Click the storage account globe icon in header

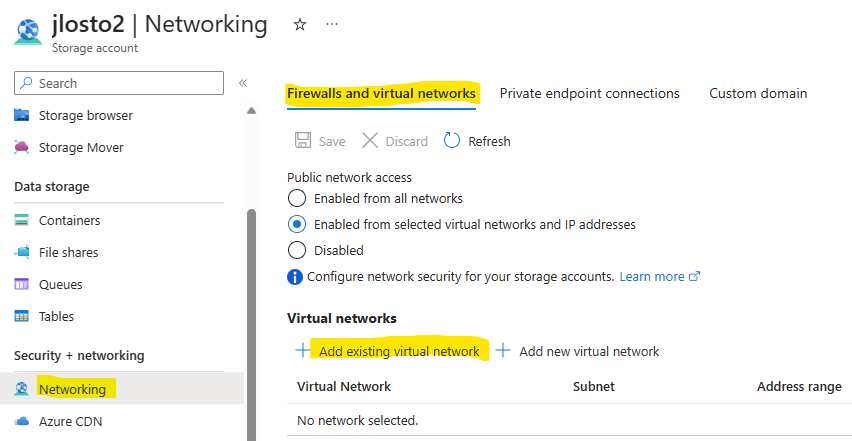tap(28, 32)
